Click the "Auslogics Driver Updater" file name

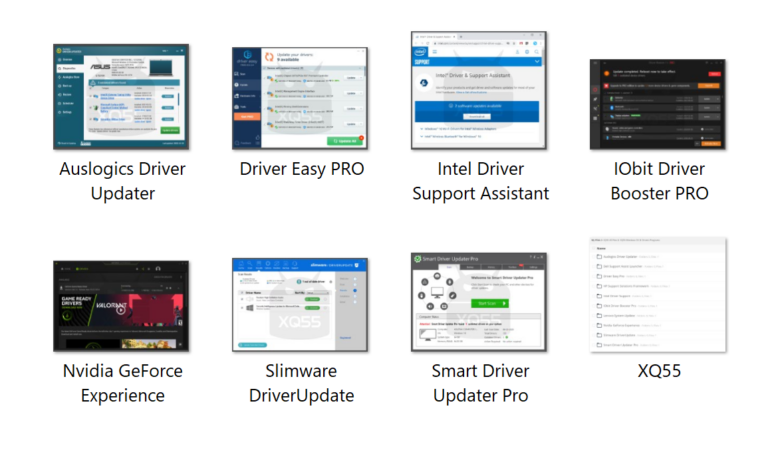(x=121, y=181)
